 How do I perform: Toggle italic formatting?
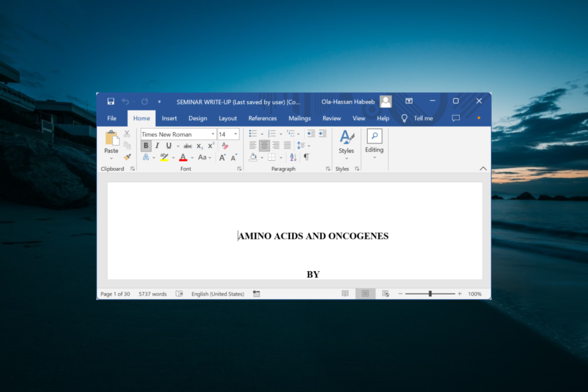pos(156,146)
